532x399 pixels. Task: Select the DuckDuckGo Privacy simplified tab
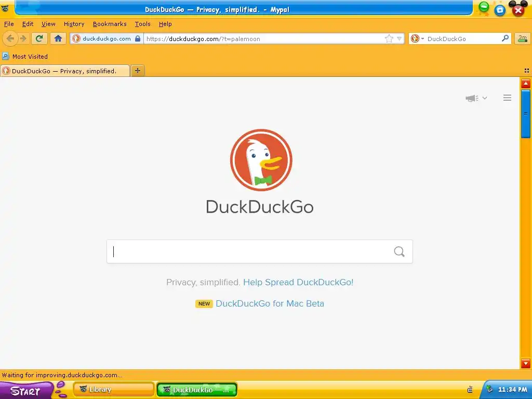[65, 71]
